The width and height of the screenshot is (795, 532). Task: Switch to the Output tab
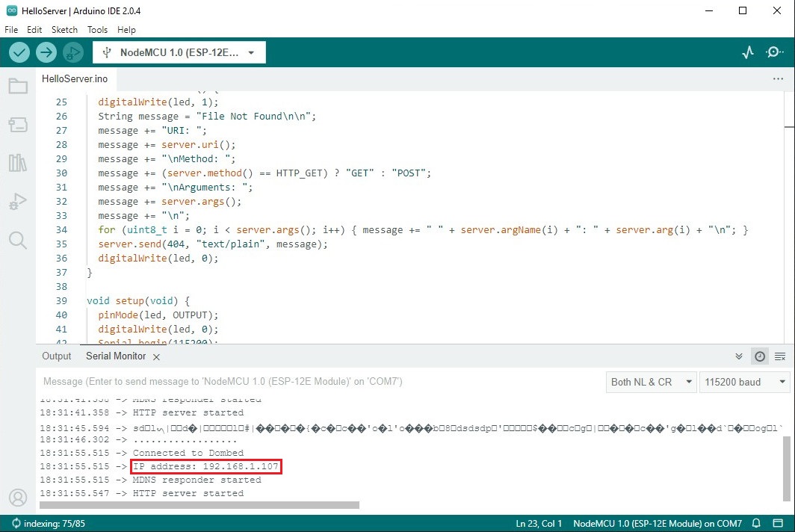tap(57, 356)
